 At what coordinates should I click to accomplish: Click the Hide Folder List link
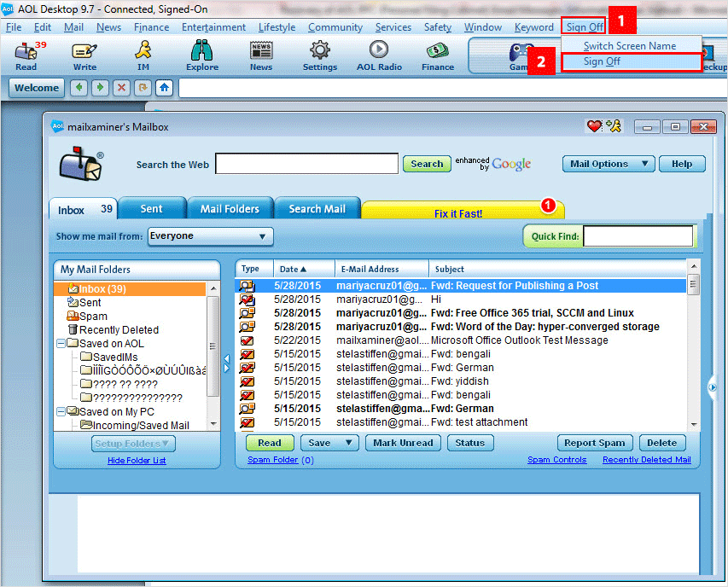click(137, 461)
